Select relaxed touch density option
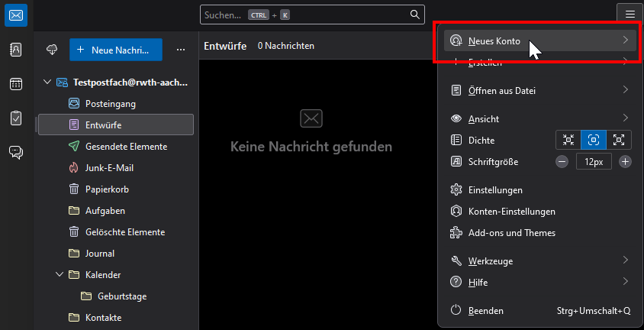The image size is (644, 330). click(x=619, y=140)
